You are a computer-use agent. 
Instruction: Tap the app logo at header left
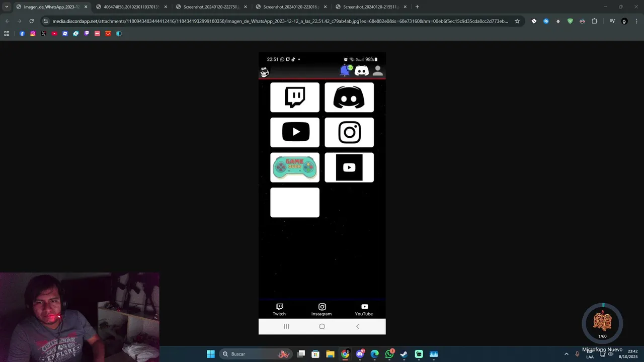(265, 72)
